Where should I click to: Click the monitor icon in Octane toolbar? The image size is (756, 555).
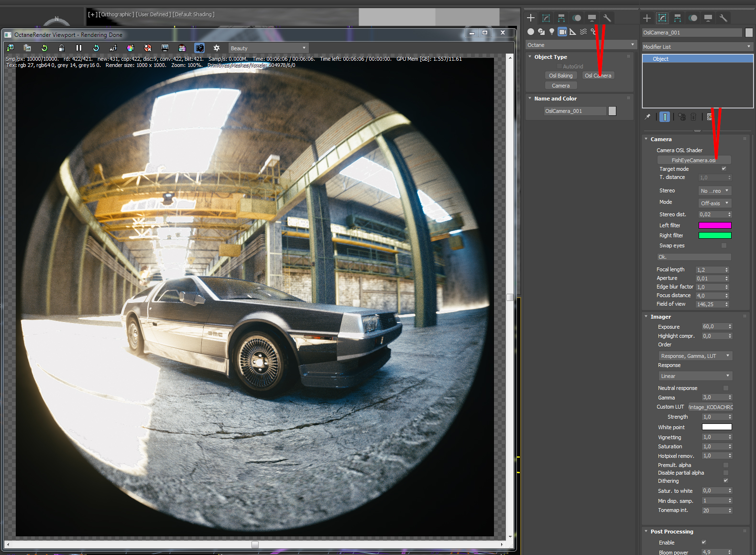coord(165,48)
